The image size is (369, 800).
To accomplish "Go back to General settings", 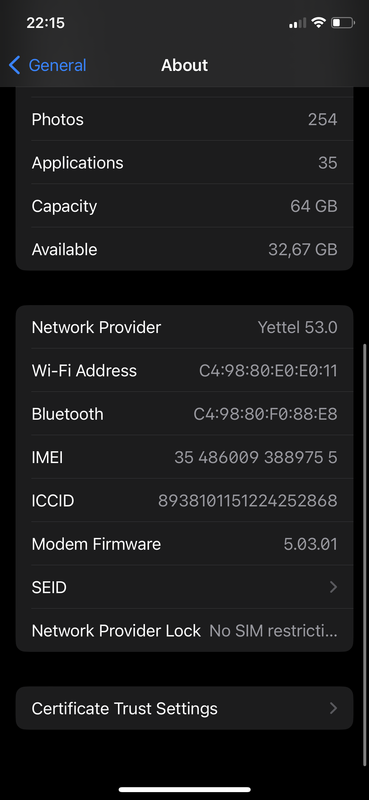I will click(x=47, y=65).
